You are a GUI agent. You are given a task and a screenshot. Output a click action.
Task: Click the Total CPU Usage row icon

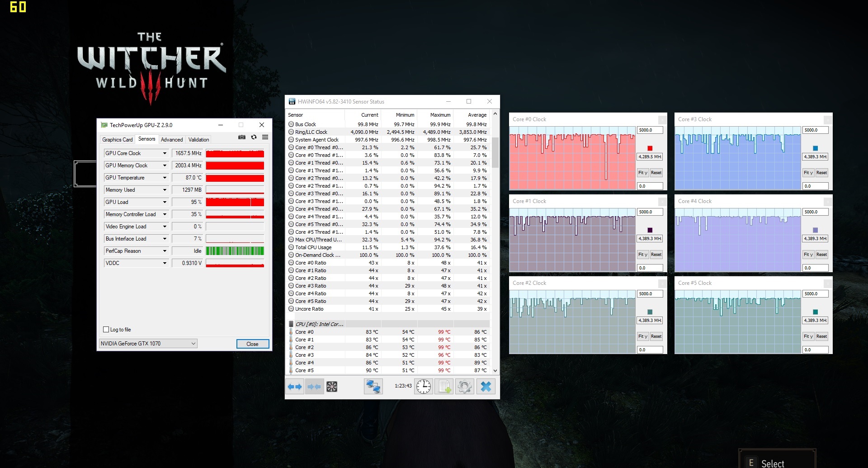pyautogui.click(x=291, y=247)
